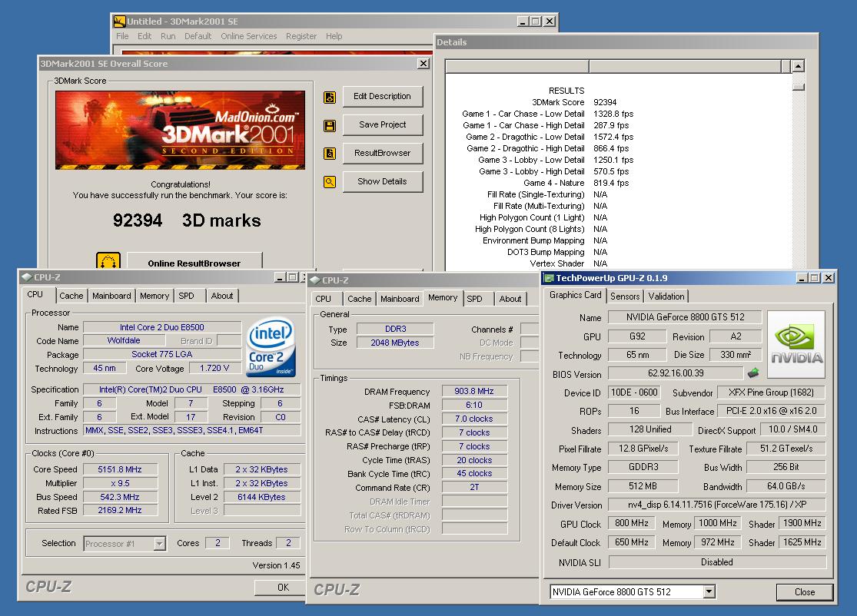
Task: Click the Show Details button
Action: (x=383, y=181)
